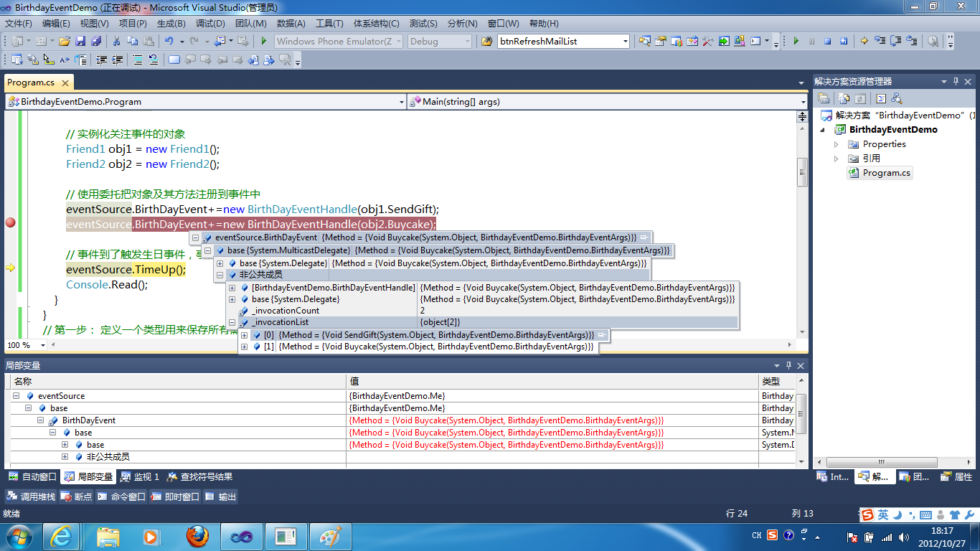This screenshot has height=551, width=980.
Task: Open the 调试(D) menu
Action: tap(209, 24)
